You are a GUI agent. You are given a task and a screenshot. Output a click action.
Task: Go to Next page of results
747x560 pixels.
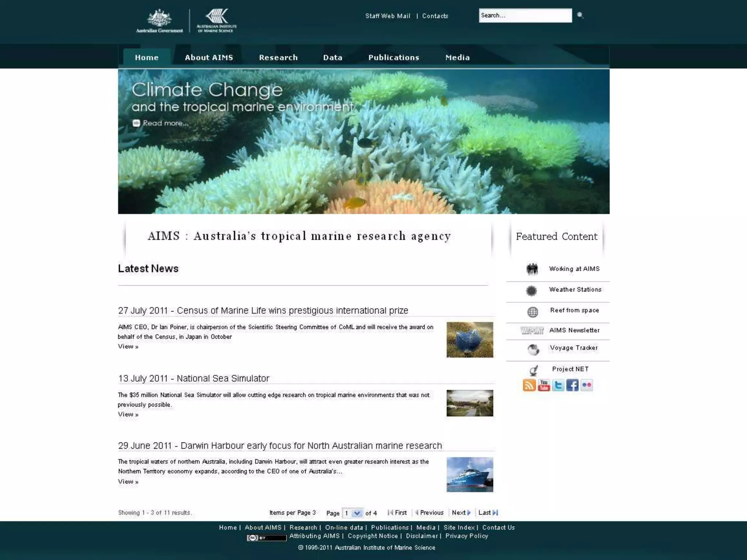461,513
